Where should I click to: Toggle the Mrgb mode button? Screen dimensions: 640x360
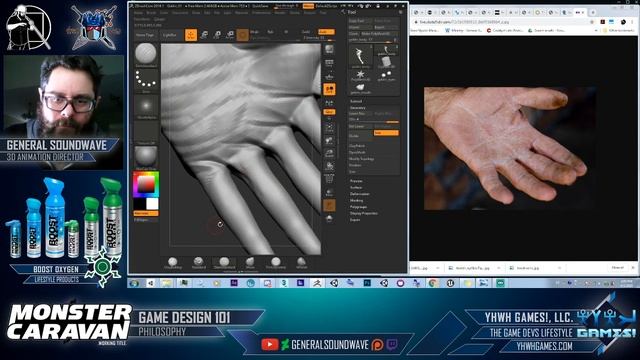coord(254,31)
